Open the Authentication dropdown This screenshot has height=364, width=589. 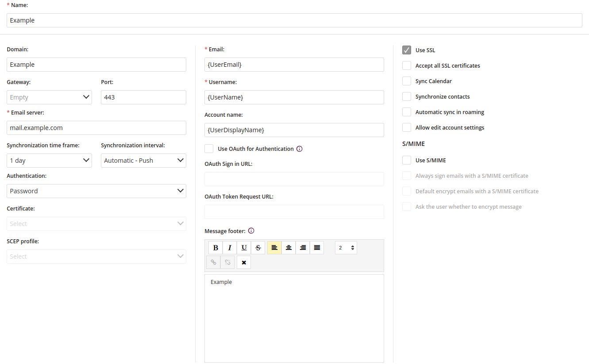click(x=96, y=191)
